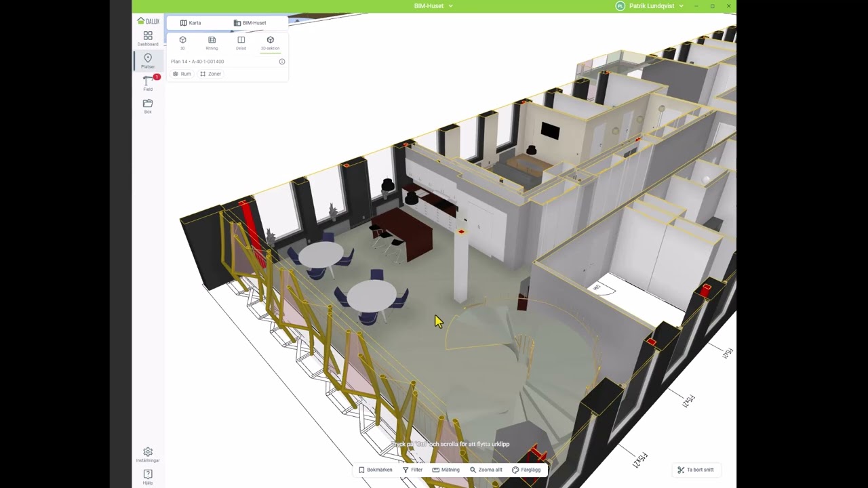The width and height of the screenshot is (868, 488).
Task: Activate the Mätning measuring tool
Action: [446, 470]
